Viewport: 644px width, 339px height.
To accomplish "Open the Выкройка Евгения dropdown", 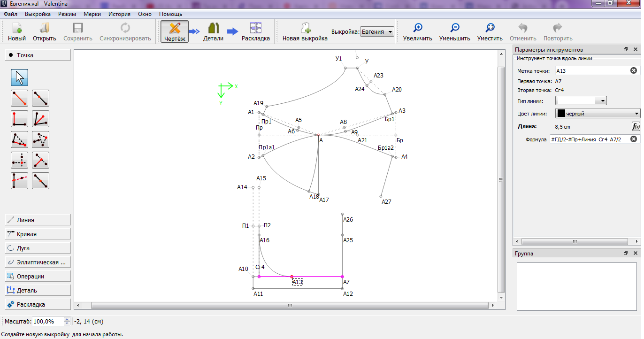I will coord(376,32).
